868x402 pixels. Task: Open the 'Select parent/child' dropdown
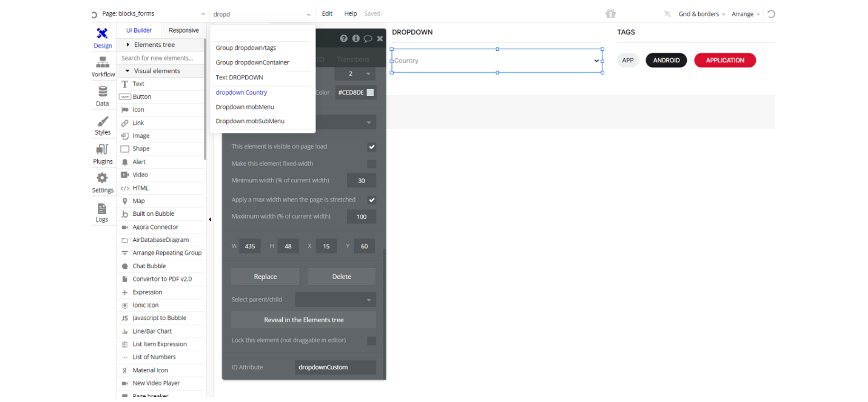pos(335,300)
